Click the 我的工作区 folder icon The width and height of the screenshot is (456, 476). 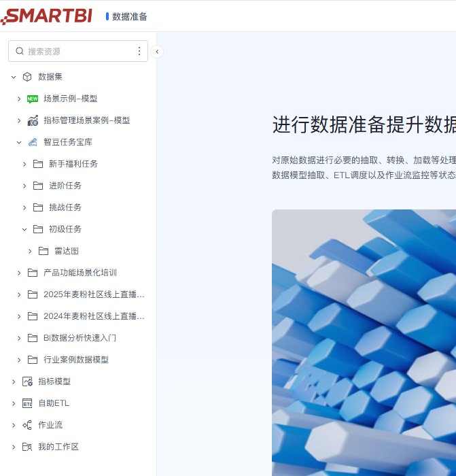[27, 447]
